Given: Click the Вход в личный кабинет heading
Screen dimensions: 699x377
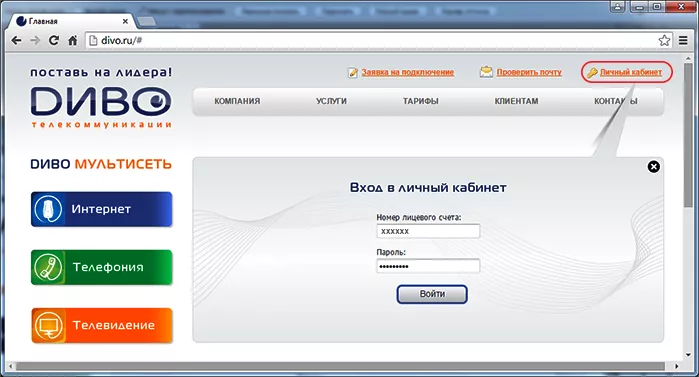Looking at the screenshot, I should 428,188.
